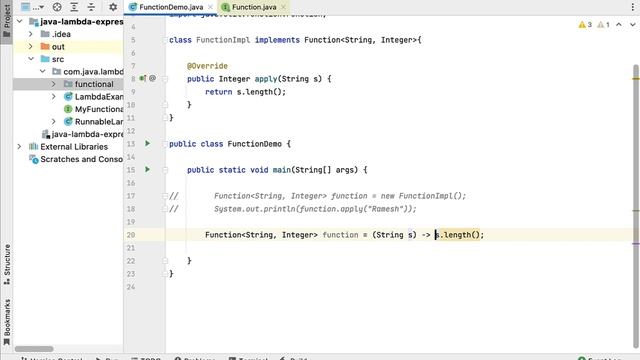640x360 pixels.
Task: Click the 'function' variable name on line 20
Action: [340, 235]
